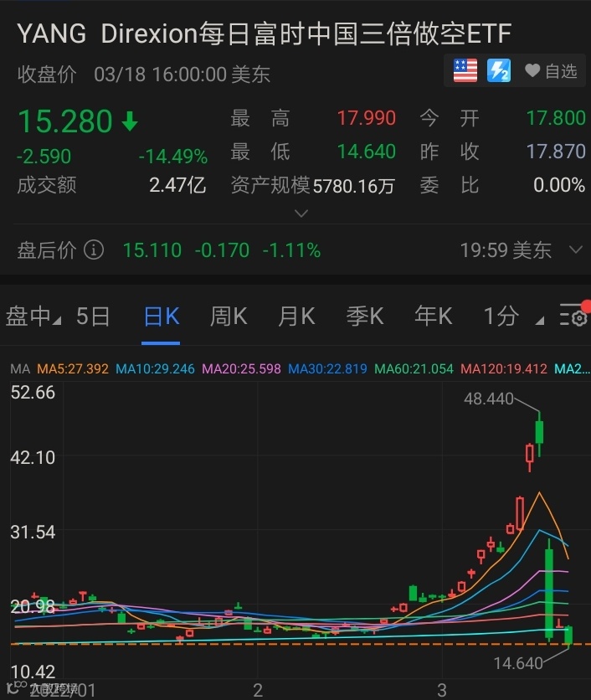Expand the after-hours row chevron beside 19:59 美东

point(576,250)
